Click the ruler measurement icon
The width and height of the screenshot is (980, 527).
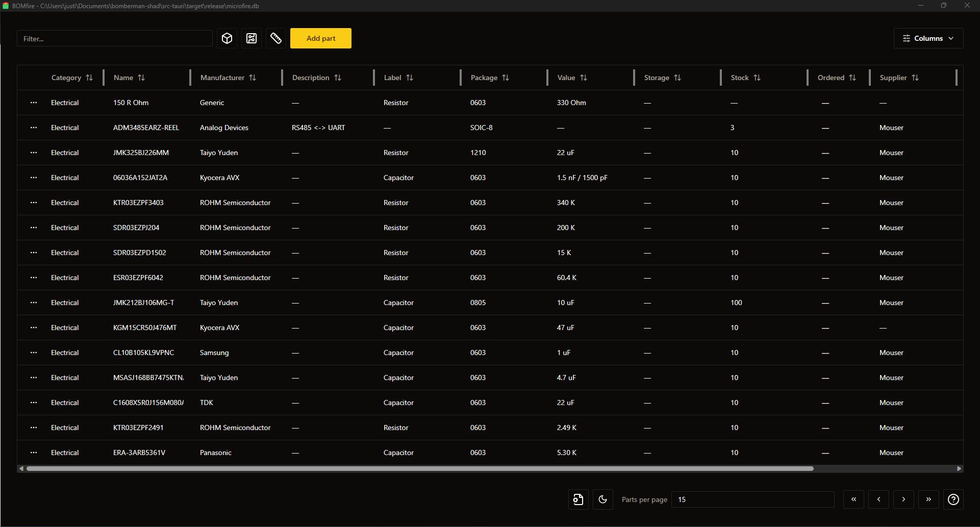pyautogui.click(x=275, y=38)
